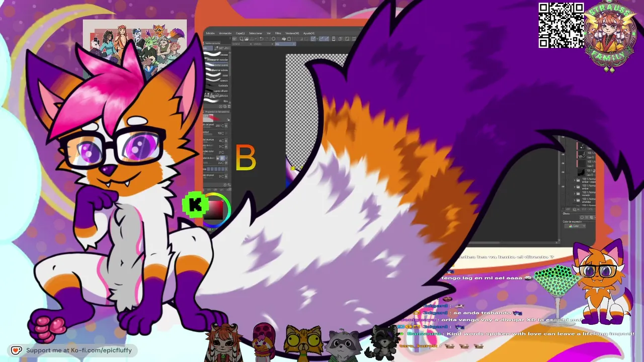Open the Color expression dropdown
The height and width of the screenshot is (362, 644).
tap(575, 226)
